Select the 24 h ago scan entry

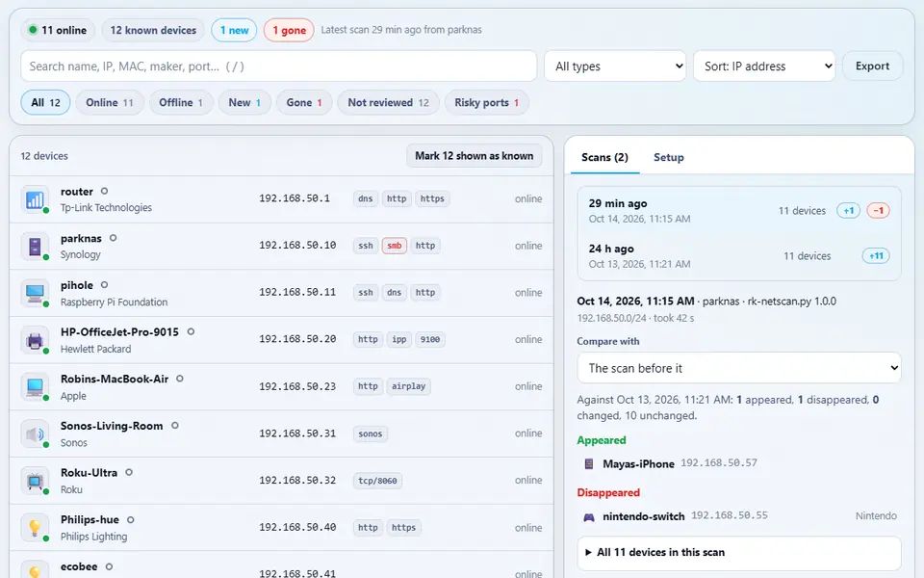coord(739,256)
